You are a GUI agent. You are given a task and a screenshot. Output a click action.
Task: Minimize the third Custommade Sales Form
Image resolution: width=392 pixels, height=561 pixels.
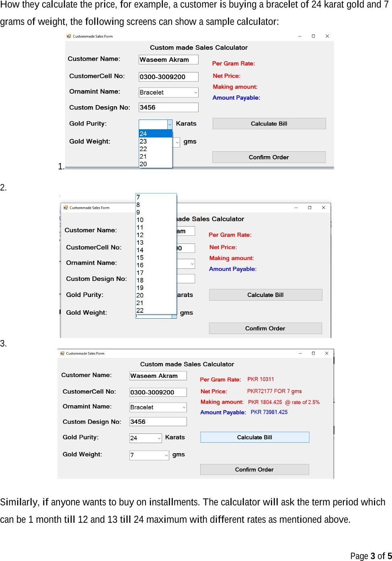(300, 353)
